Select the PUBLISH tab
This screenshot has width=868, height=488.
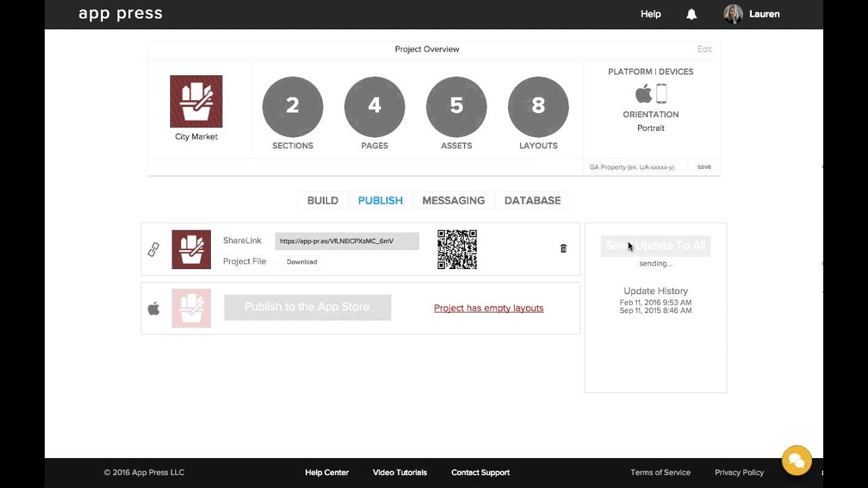point(380,201)
